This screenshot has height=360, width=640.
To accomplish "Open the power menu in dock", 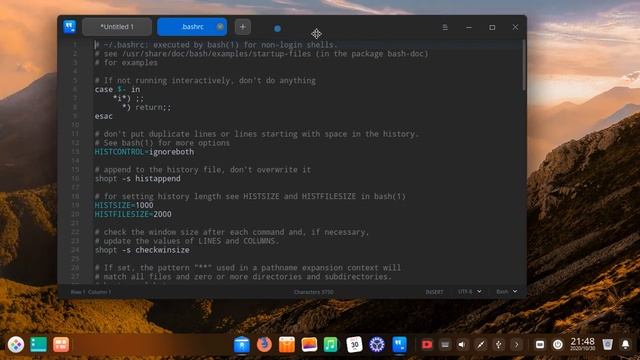I will tap(558, 344).
